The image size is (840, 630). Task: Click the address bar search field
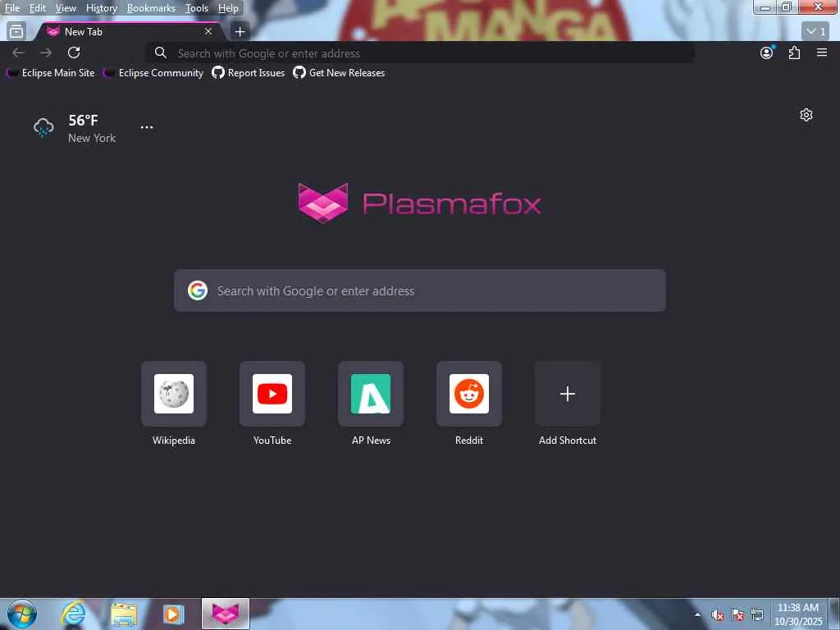[420, 53]
